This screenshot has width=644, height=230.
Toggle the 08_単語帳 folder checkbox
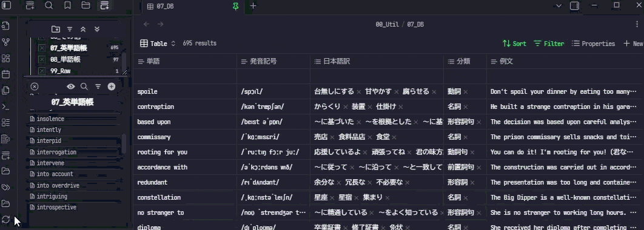click(x=41, y=59)
